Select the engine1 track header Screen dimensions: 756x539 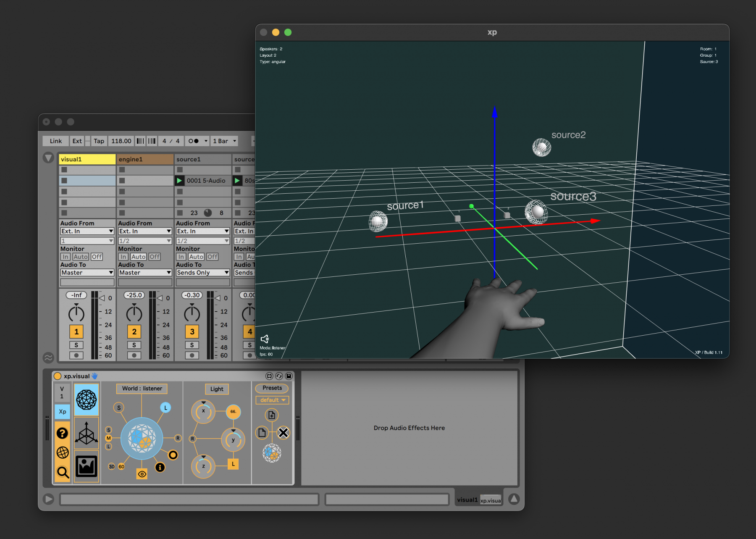(x=145, y=159)
